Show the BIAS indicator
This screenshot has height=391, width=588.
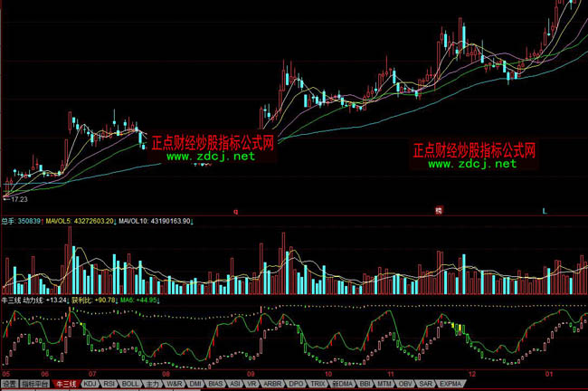click(x=215, y=384)
